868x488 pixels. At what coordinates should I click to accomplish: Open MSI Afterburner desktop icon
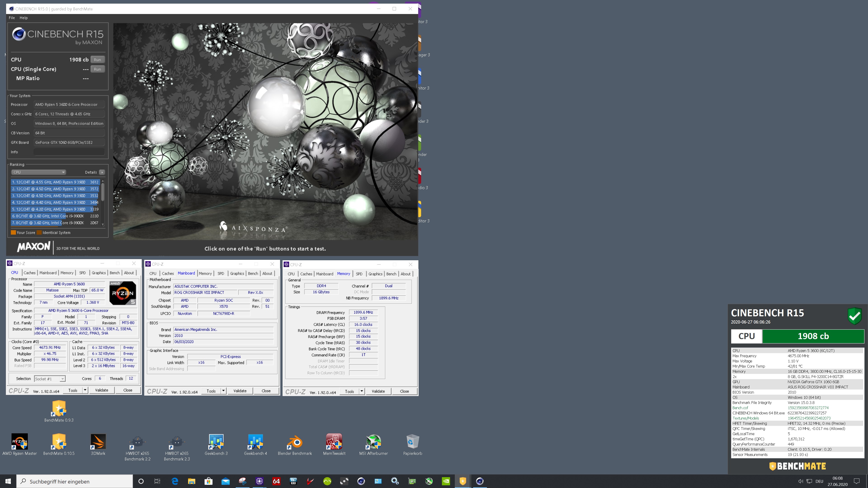click(x=373, y=445)
